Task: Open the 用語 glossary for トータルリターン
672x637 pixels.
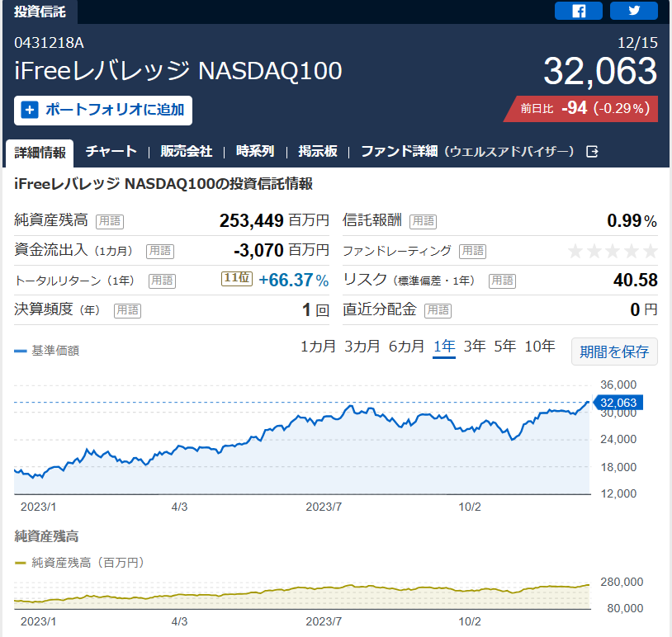Action: click(x=162, y=281)
